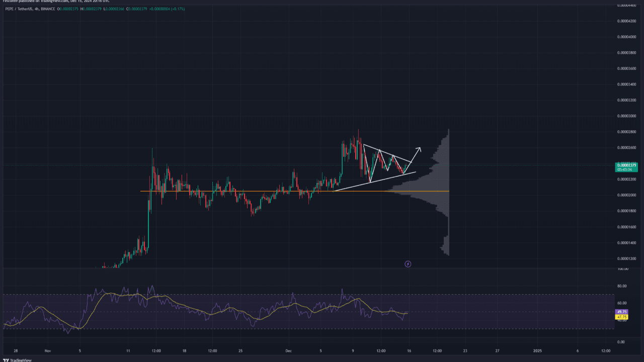Click the 0.00004200 price axis label
This screenshot has width=644, height=362.
click(626, 22)
